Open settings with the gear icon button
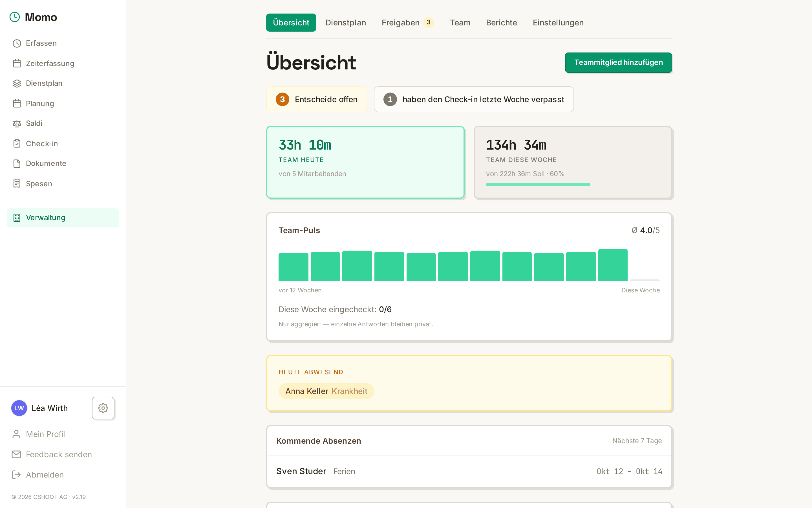The width and height of the screenshot is (812, 508). pos(103,408)
